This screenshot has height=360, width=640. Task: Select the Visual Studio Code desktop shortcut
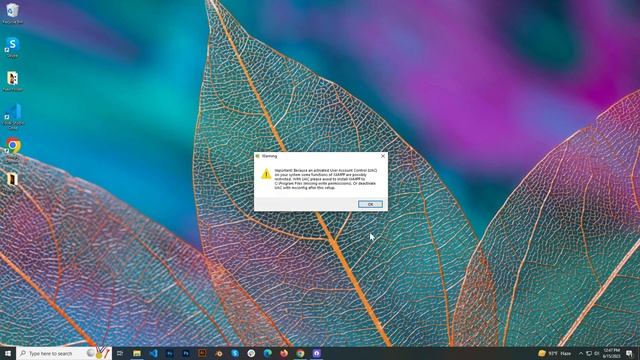click(x=13, y=116)
